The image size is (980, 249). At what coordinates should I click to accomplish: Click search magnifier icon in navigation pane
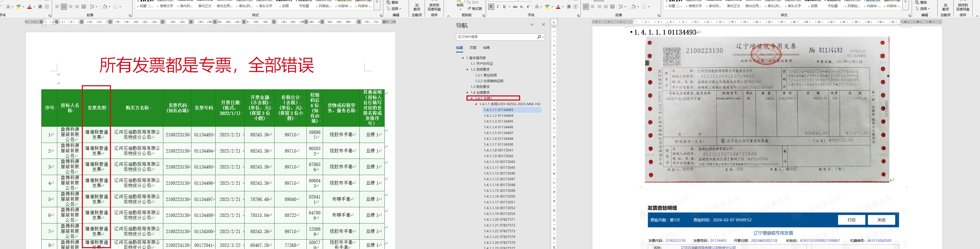[x=539, y=37]
